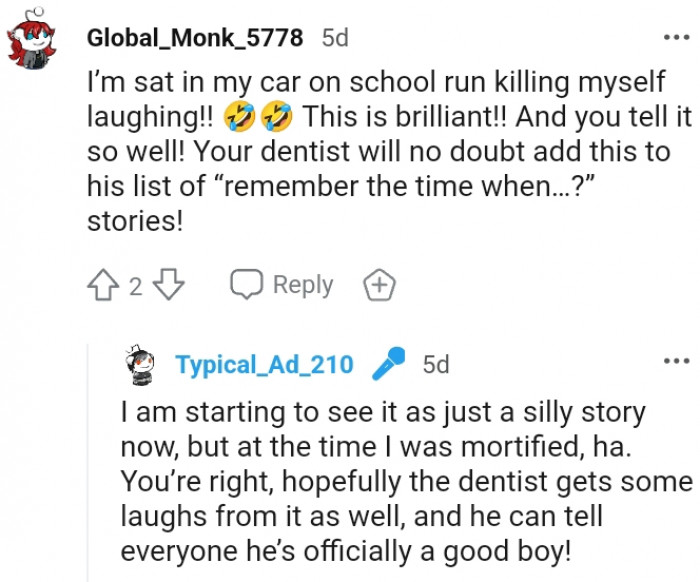The image size is (700, 582).
Task: Give an award using the plus badge icon
Action: pos(379,286)
